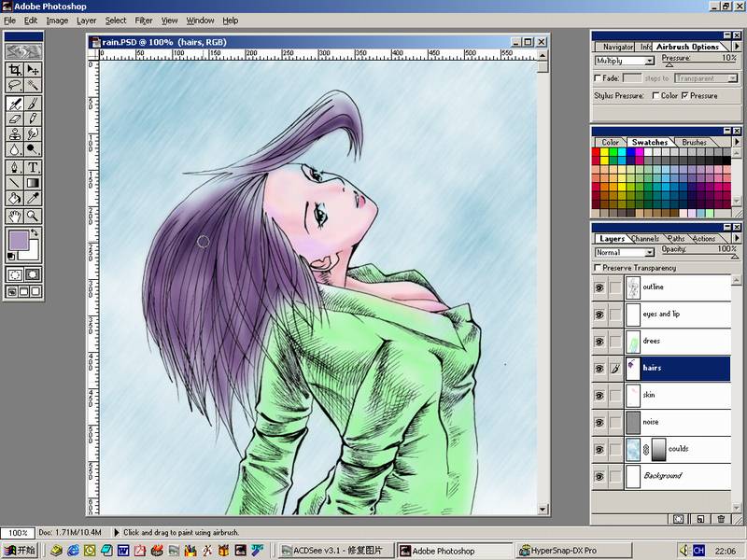Viewport: 747px width, 560px height.
Task: Check Stylus Pressure Color option
Action: (656, 96)
